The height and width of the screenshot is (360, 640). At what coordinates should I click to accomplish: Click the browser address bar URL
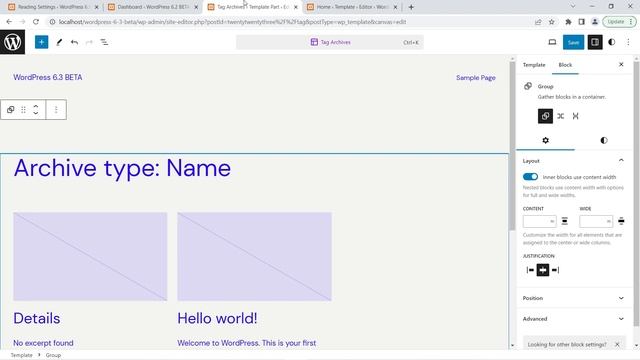[x=232, y=22]
